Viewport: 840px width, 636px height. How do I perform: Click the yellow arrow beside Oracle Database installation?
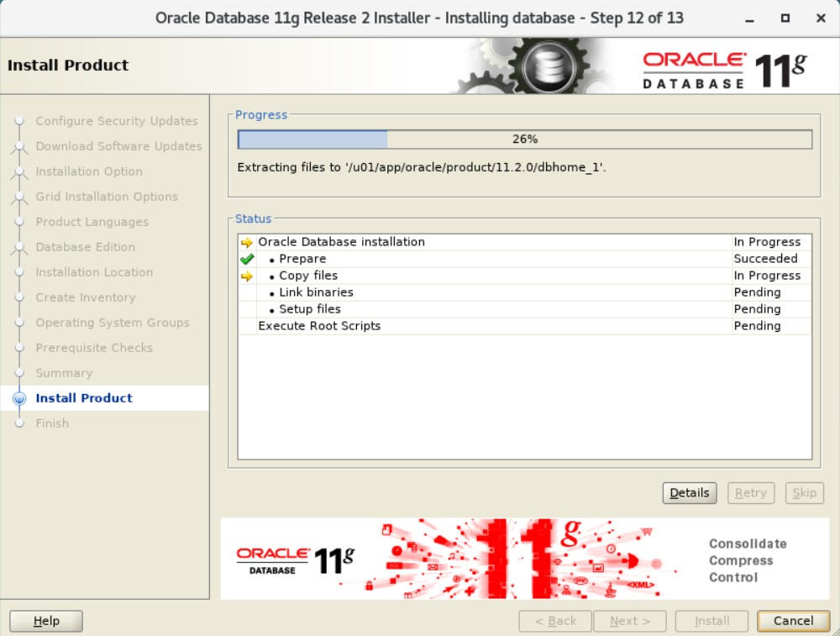tap(246, 241)
